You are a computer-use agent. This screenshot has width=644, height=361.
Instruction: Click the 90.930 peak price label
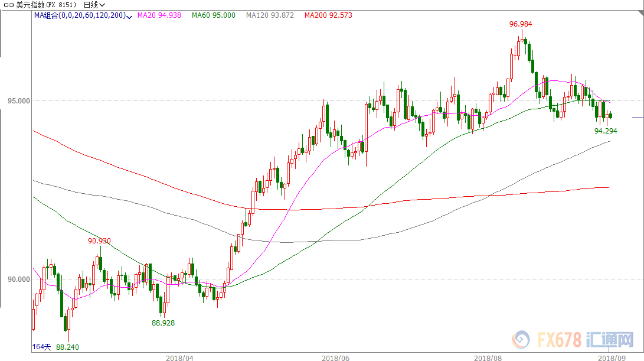point(99,240)
